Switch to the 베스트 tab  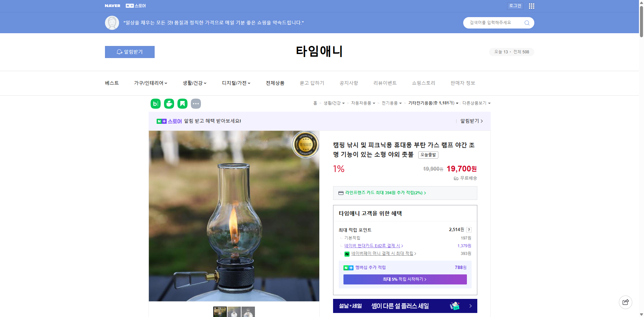pyautogui.click(x=111, y=83)
